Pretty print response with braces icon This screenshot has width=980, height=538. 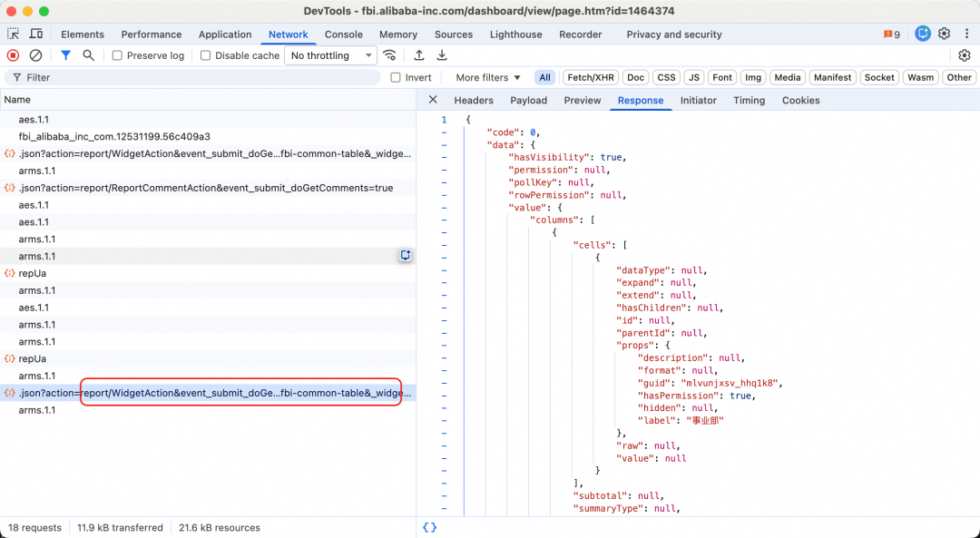(429, 527)
